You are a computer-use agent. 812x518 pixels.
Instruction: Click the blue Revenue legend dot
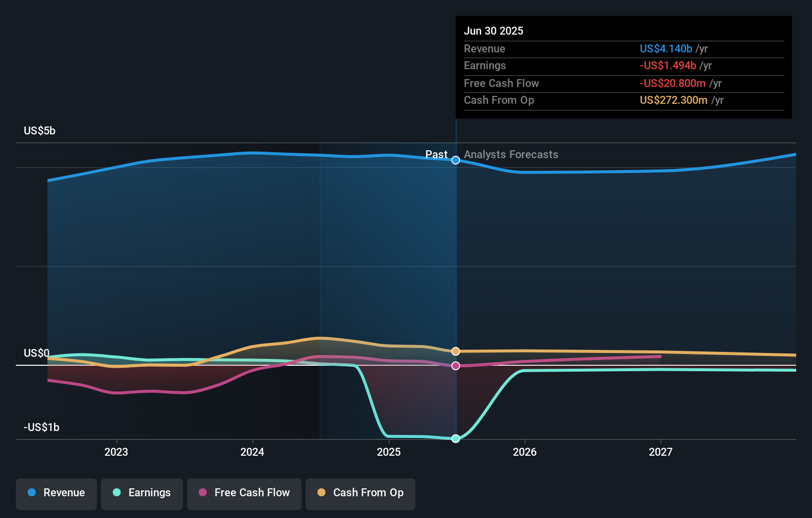click(x=32, y=492)
